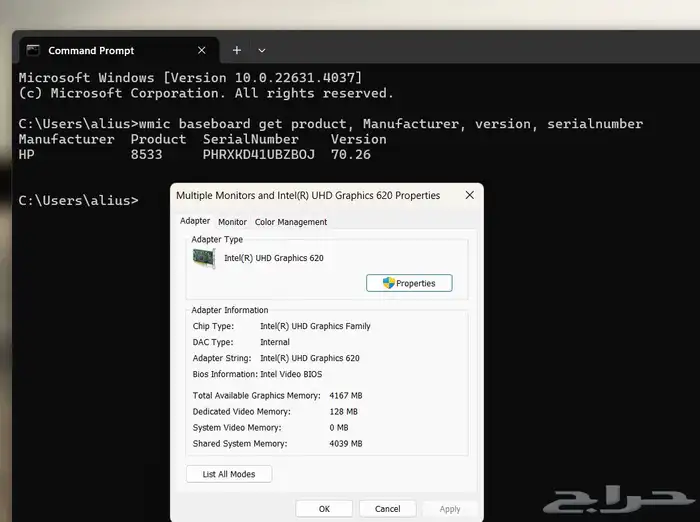This screenshot has height=522, width=700.
Task: Select the Command Prompt tab title
Action: (91, 51)
